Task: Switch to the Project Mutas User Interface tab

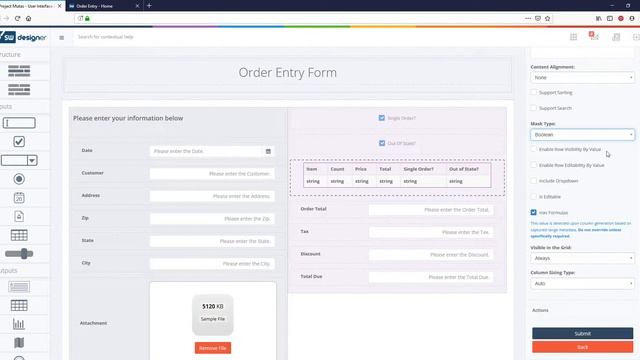Action: (x=31, y=6)
